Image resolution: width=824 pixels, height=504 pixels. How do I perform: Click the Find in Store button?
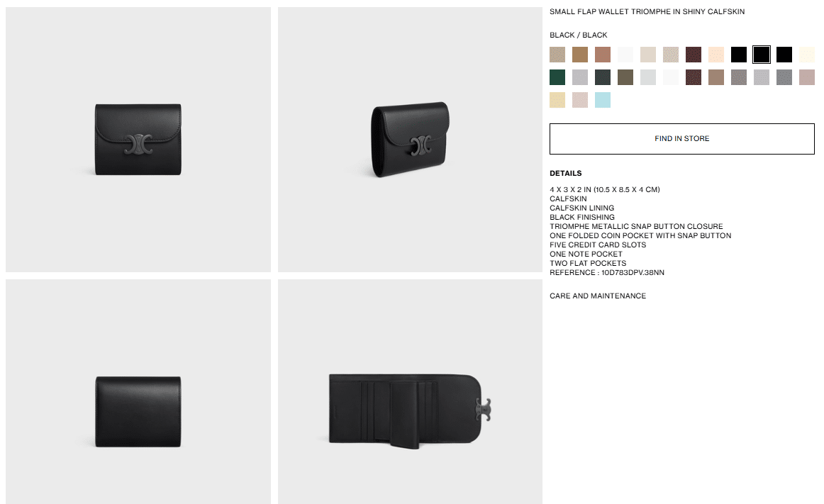681,139
